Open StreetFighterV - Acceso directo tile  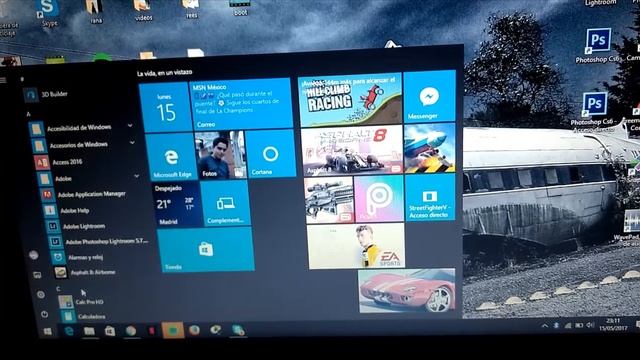[430, 198]
